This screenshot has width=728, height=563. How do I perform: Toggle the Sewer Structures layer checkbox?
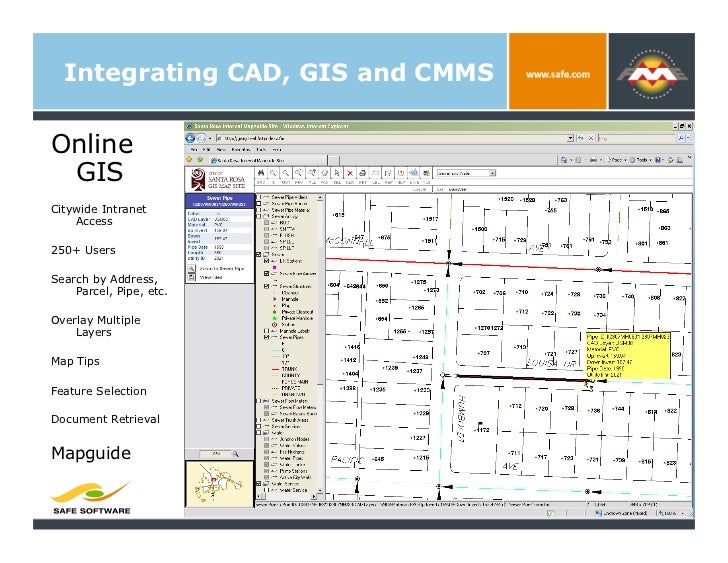[x=266, y=286]
